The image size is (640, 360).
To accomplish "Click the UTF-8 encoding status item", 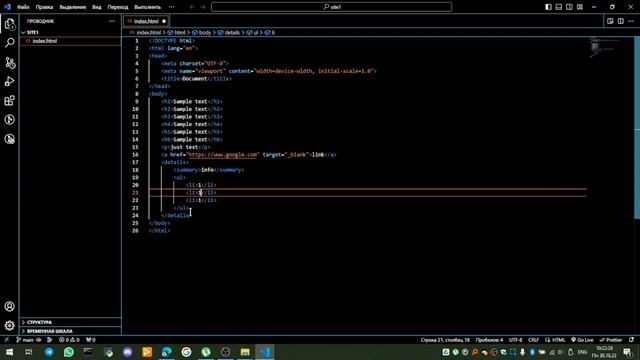I will pos(516,340).
